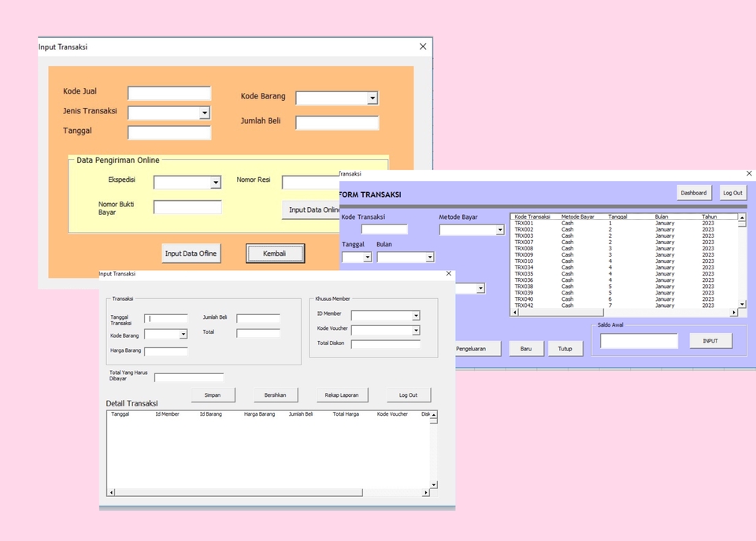Click the Simpan button
756x541 pixels.
click(x=213, y=395)
